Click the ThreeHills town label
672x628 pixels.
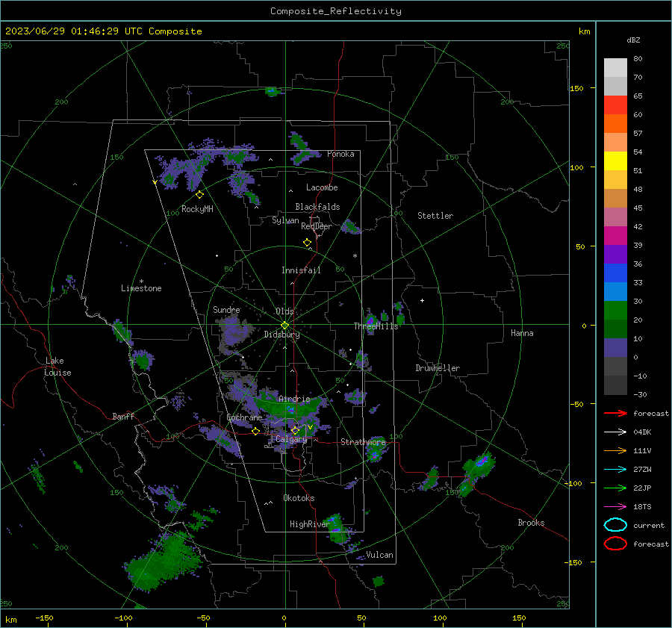click(x=376, y=326)
